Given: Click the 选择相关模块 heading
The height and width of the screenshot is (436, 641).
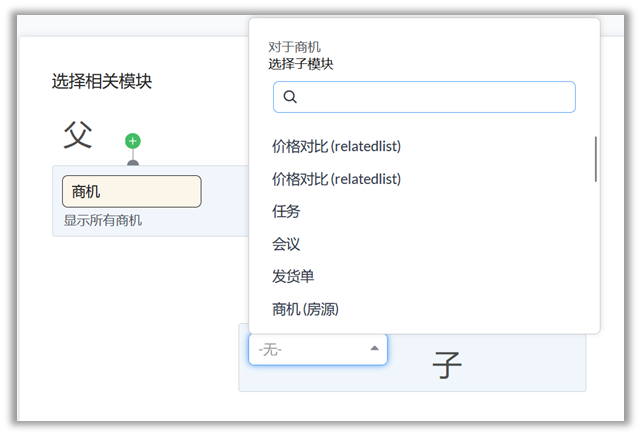Looking at the screenshot, I should (x=102, y=82).
